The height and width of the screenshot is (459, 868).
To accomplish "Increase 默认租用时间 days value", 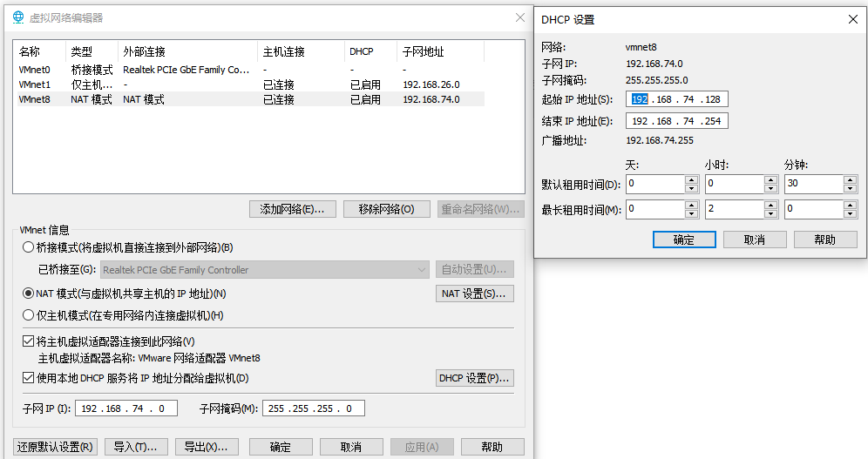I will click(x=691, y=179).
